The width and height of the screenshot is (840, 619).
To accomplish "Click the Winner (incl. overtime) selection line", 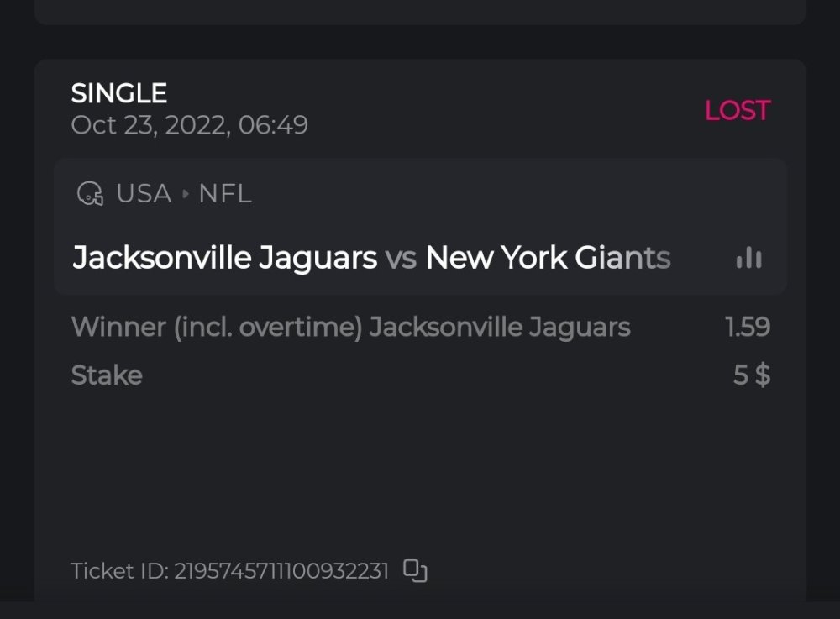I will pyautogui.click(x=350, y=327).
